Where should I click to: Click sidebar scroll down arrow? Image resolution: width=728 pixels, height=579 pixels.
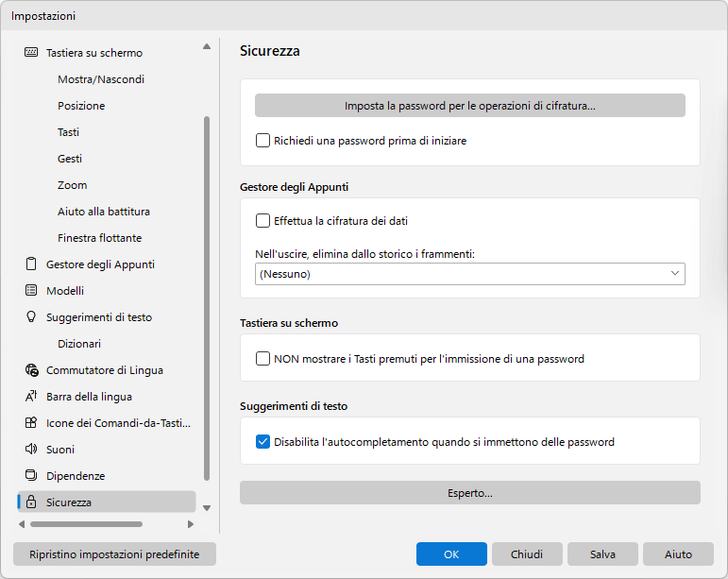207,508
